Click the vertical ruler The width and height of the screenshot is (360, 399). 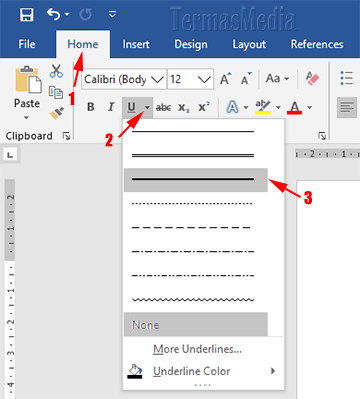point(10,289)
